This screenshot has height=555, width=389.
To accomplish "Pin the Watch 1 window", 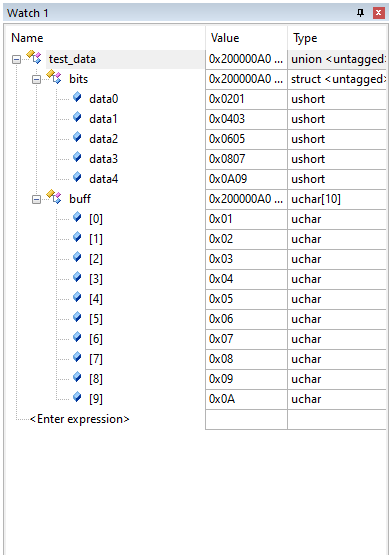I will [360, 13].
